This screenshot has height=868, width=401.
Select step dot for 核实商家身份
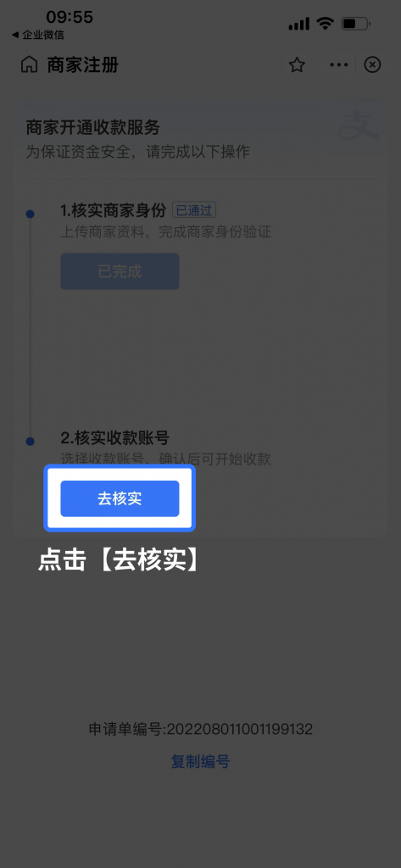tap(30, 214)
